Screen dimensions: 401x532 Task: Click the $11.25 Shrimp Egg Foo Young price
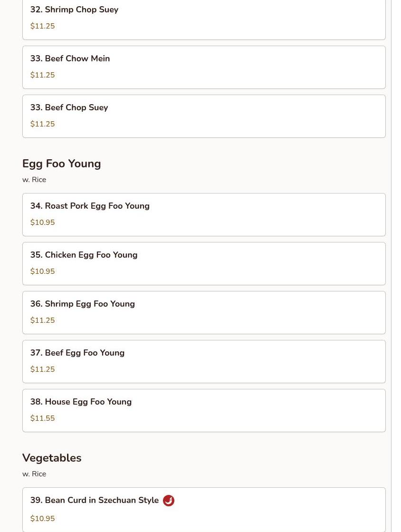(43, 320)
